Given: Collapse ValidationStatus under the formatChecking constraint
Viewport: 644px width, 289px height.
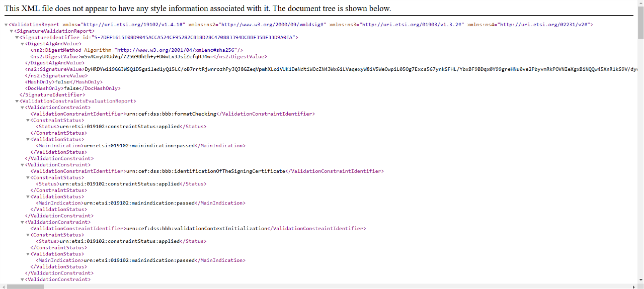Looking at the screenshot, I should point(28,140).
